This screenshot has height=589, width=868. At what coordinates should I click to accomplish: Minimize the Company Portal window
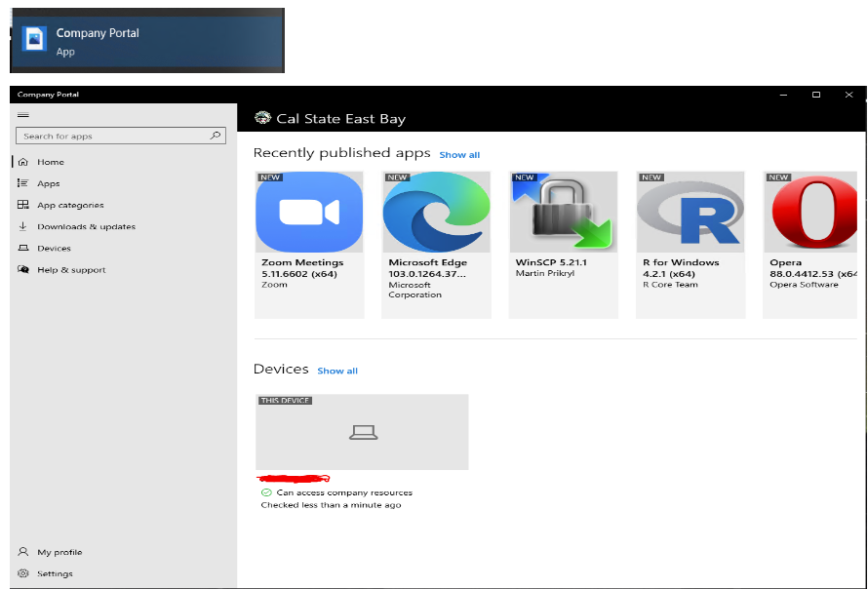pyautogui.click(x=783, y=95)
